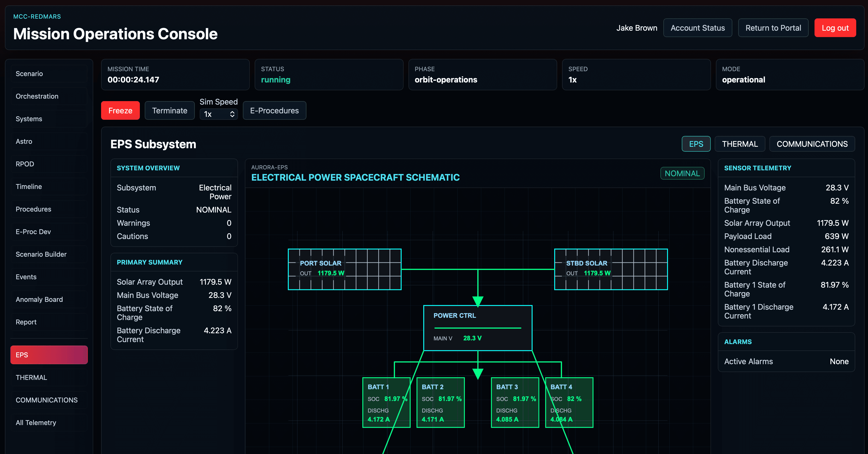Click the SPEED 1x status value
The image size is (868, 454).
click(572, 80)
